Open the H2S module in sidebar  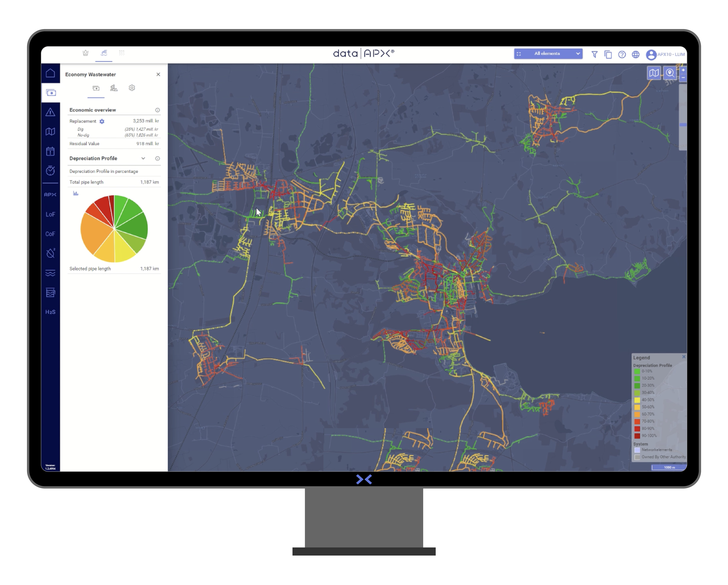point(50,312)
